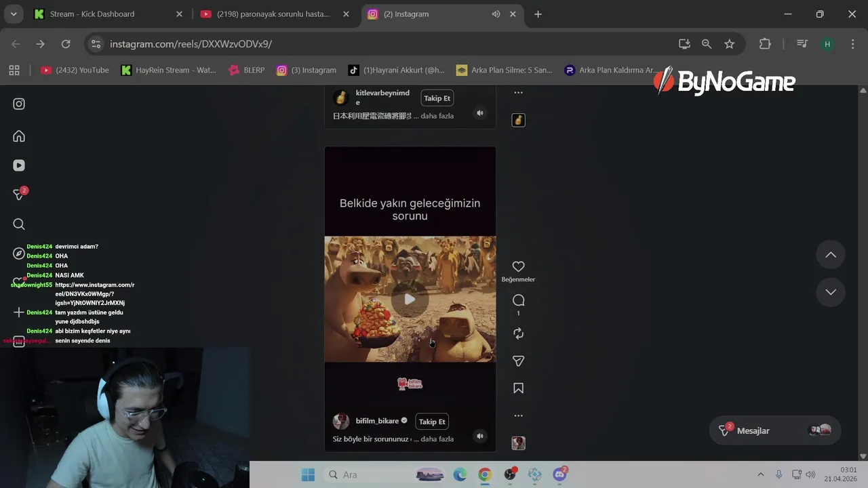Open direct messages icon in sidebar
The width and height of the screenshot is (868, 488).
tap(20, 195)
